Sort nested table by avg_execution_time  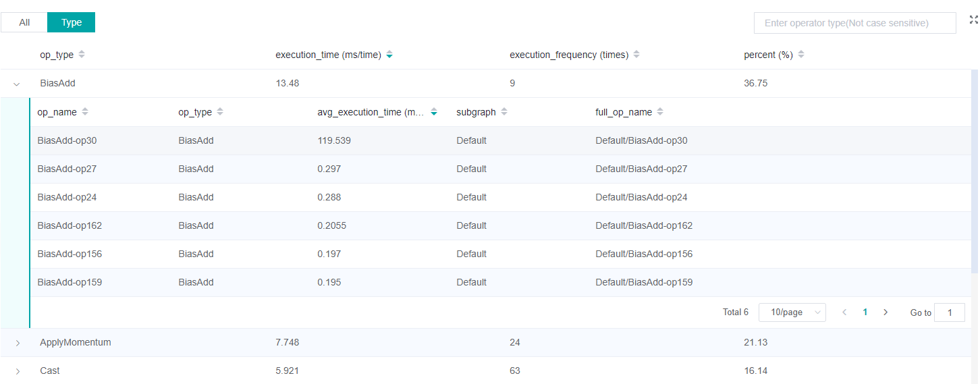click(434, 112)
